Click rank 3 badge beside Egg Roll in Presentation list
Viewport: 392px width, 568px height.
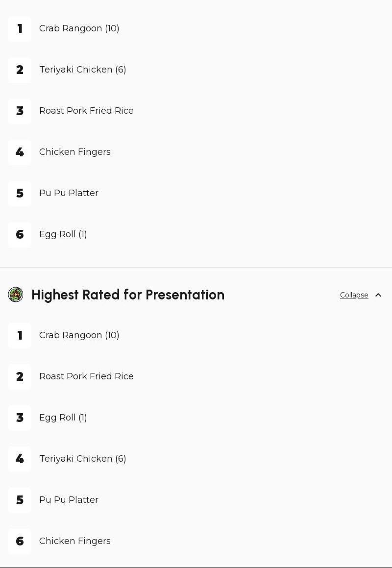point(20,418)
